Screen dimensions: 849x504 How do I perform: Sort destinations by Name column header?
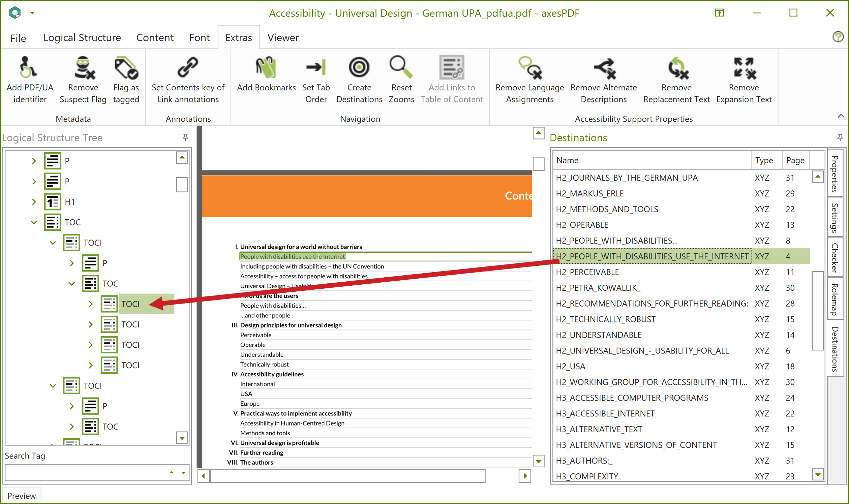652,160
